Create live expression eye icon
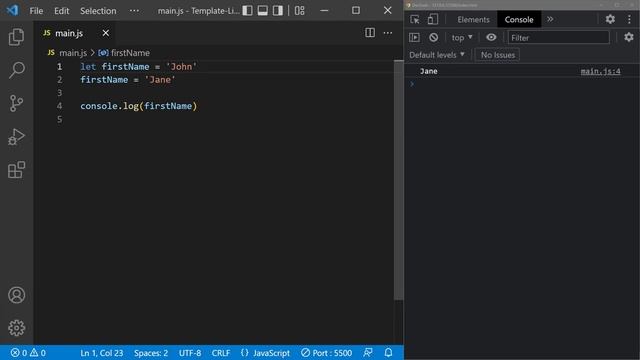 (x=491, y=38)
